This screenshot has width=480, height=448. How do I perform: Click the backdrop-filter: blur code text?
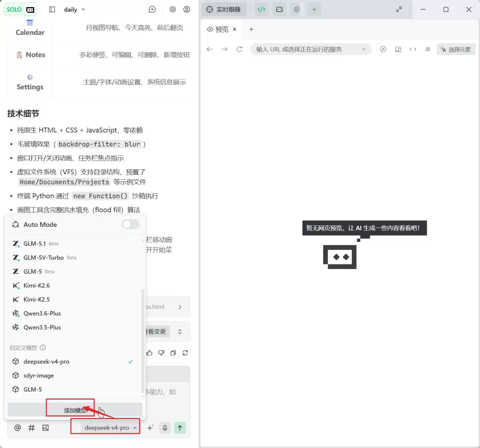tap(99, 144)
